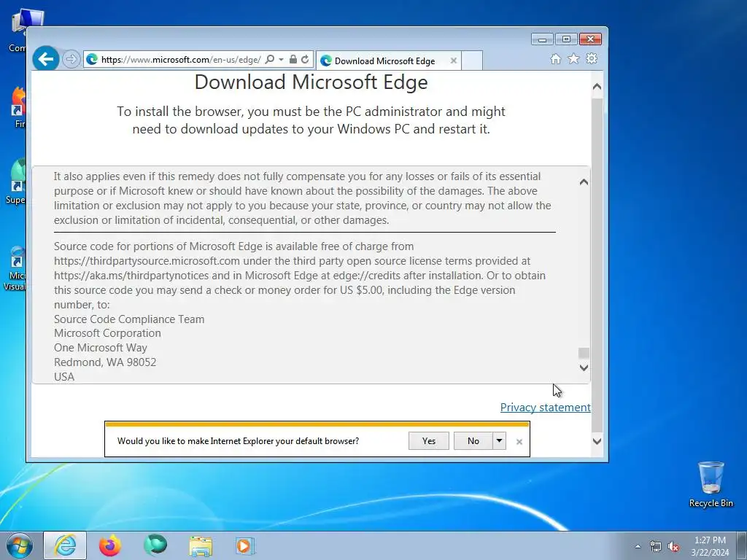Open the Windows Start menu
The width and height of the screenshot is (747, 560).
(x=20, y=545)
